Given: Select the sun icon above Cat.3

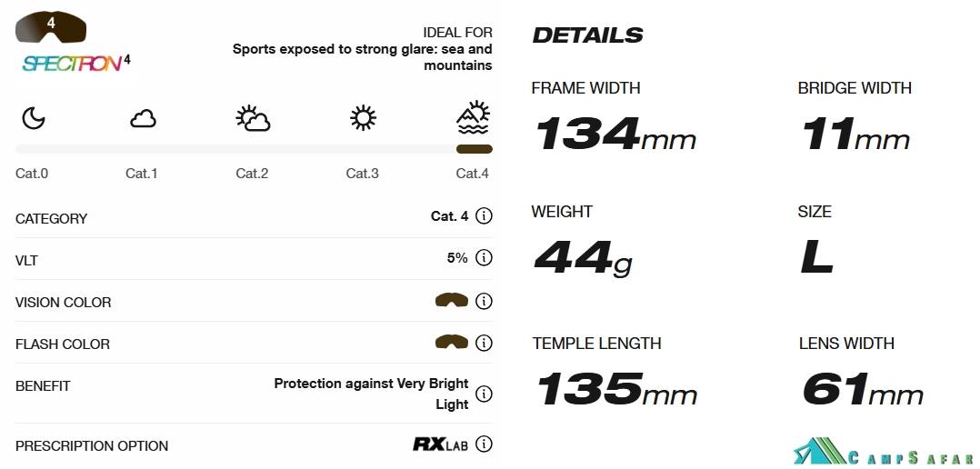Looking at the screenshot, I should pyautogui.click(x=363, y=118).
